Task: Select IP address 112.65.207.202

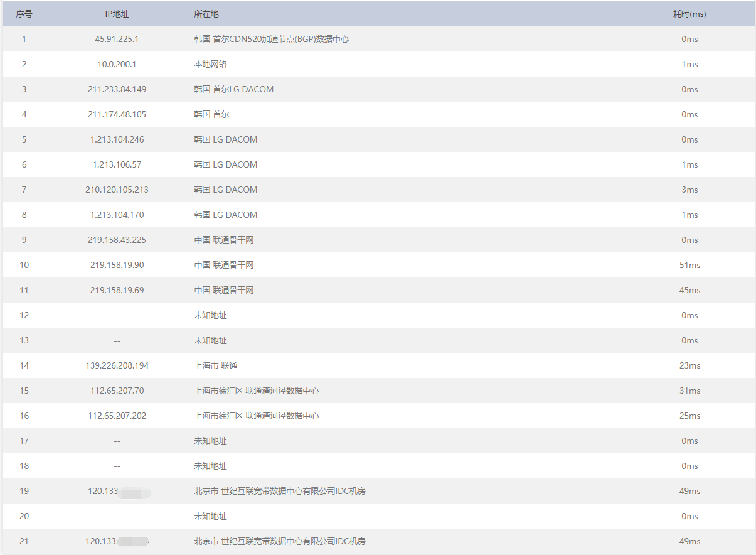Action: [117, 416]
